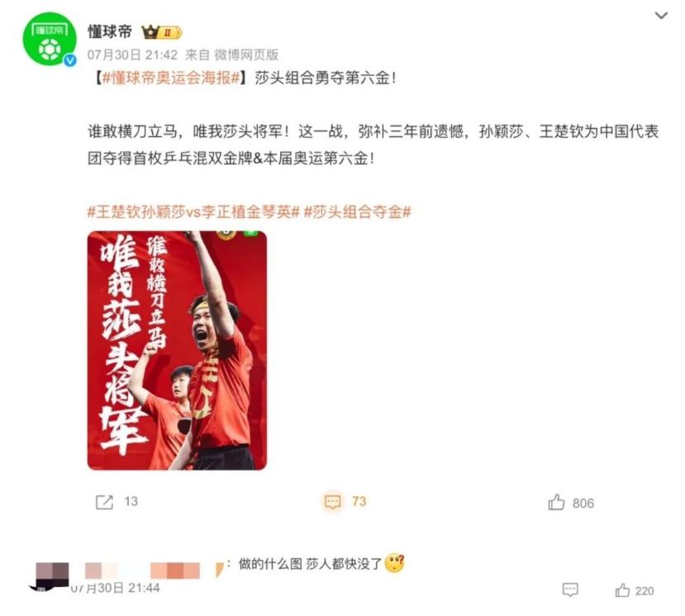685x616 pixels.
Task: Click the comment timestamp 07月30日 21:44
Action: point(116,588)
